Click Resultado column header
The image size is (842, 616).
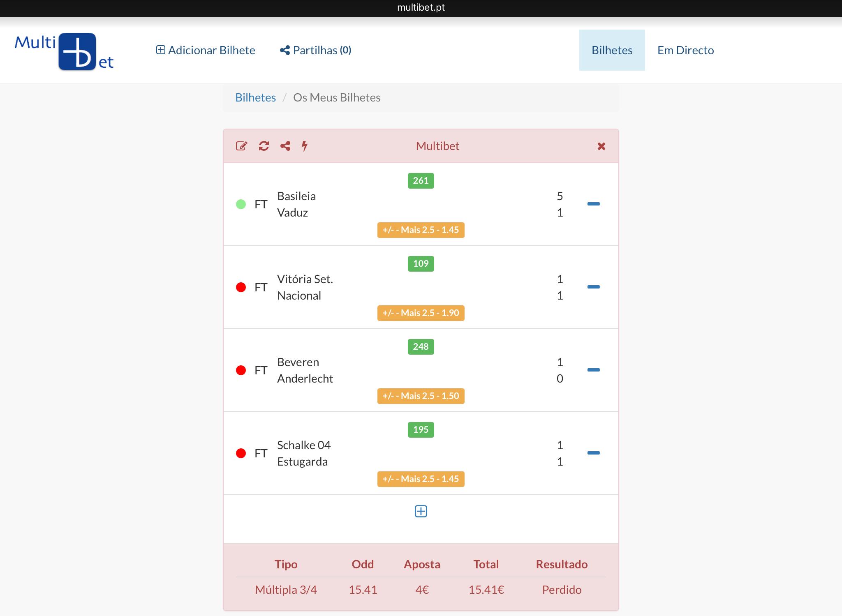click(562, 564)
